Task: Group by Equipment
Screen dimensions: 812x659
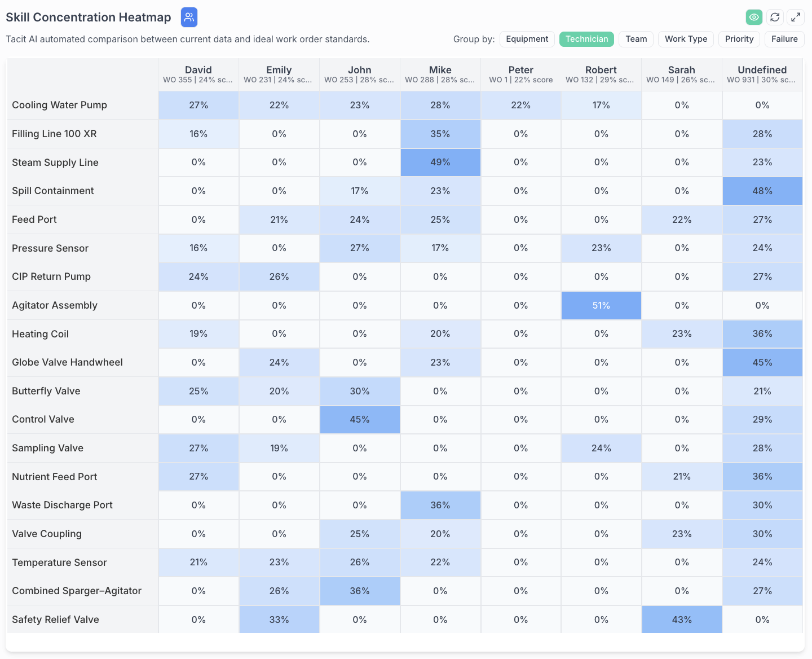Action: tap(527, 39)
